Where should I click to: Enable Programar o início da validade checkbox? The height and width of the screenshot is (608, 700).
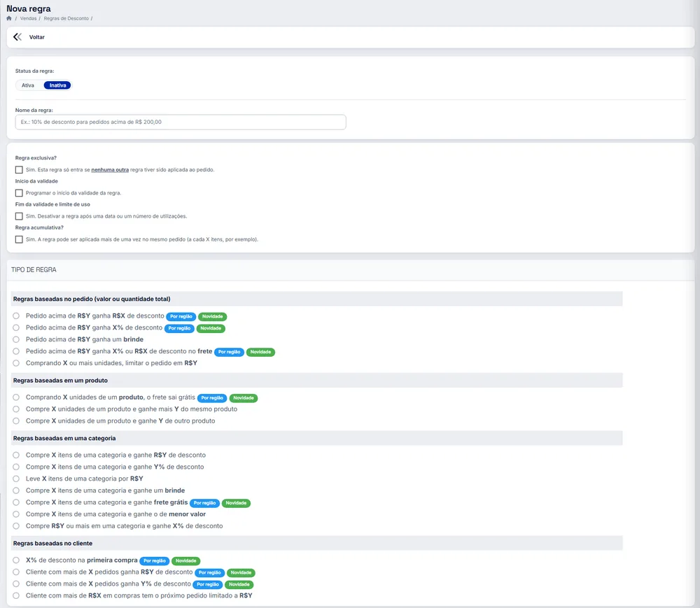pyautogui.click(x=19, y=192)
